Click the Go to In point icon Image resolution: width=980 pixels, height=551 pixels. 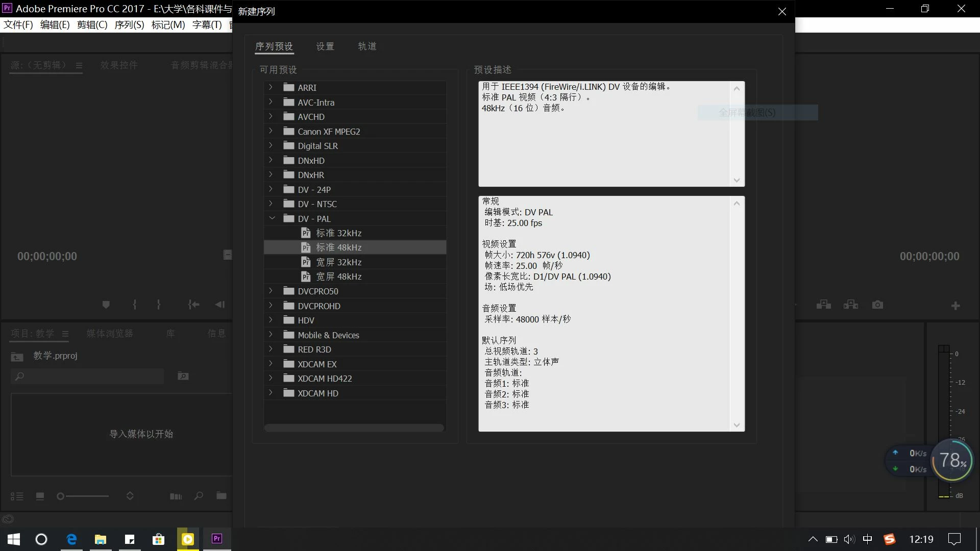click(x=193, y=305)
